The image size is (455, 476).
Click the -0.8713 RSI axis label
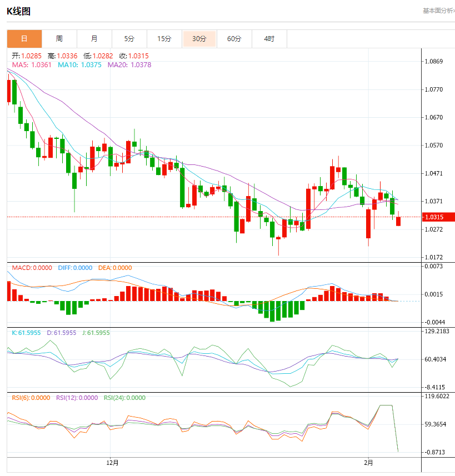click(x=434, y=452)
